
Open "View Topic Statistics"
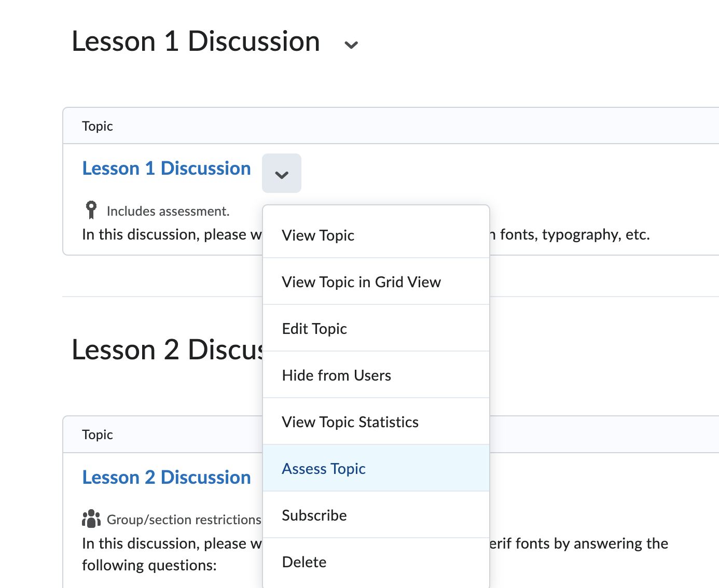(350, 422)
